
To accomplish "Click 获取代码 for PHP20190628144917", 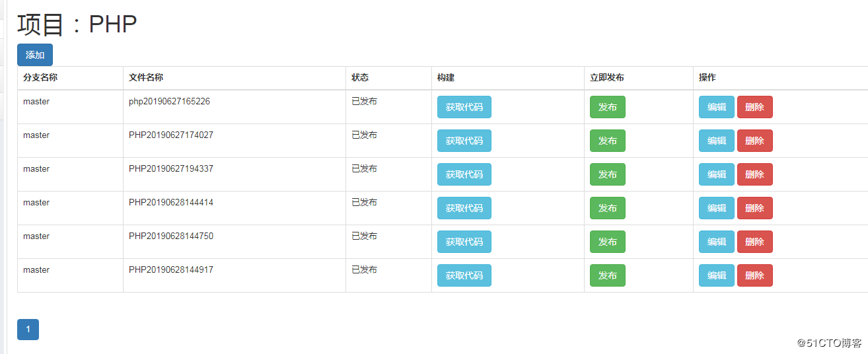I will click(x=464, y=275).
